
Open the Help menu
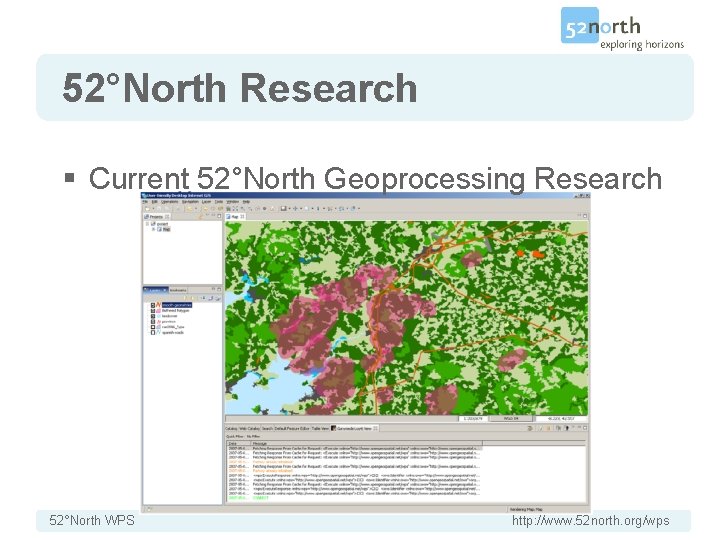click(x=246, y=202)
